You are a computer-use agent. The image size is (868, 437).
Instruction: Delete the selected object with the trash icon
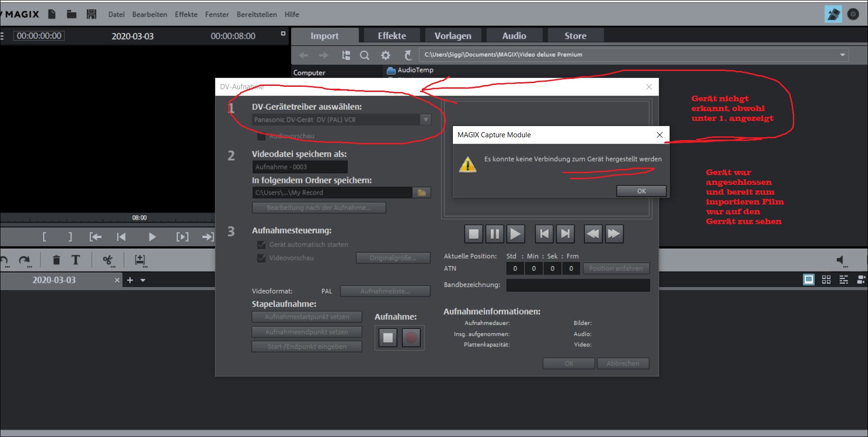coord(56,260)
